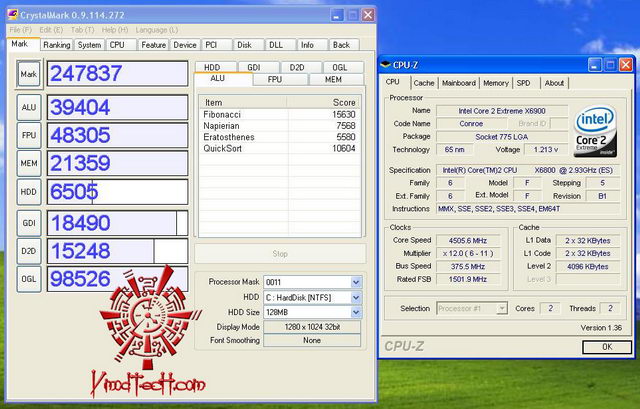
Task: Select the OGL results sub-tab
Action: (343, 67)
